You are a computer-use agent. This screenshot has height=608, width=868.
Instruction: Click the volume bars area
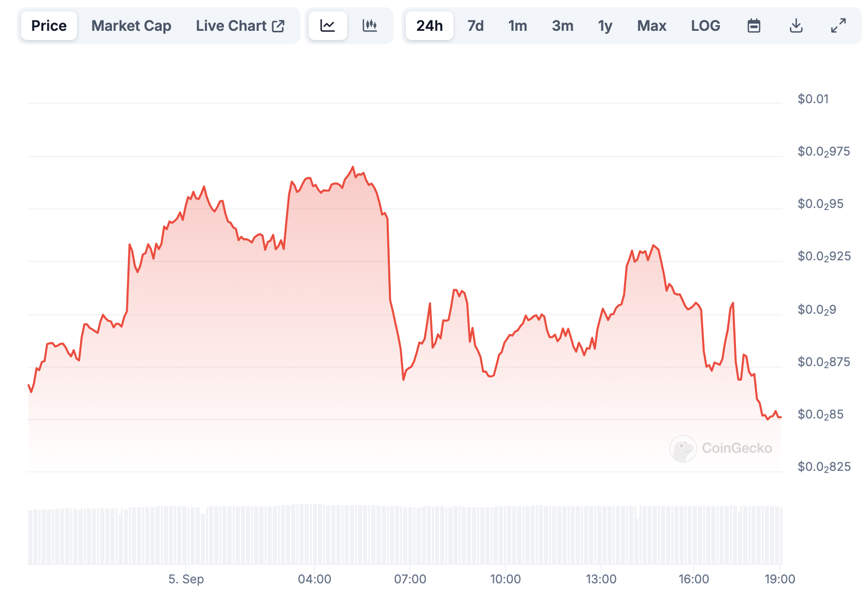click(x=405, y=535)
